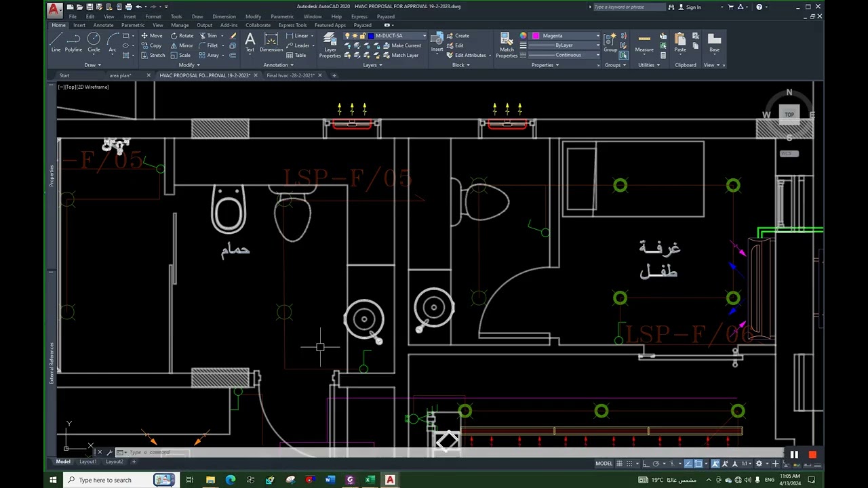The image size is (868, 488).
Task: Click the Measure tool
Action: [x=644, y=42]
